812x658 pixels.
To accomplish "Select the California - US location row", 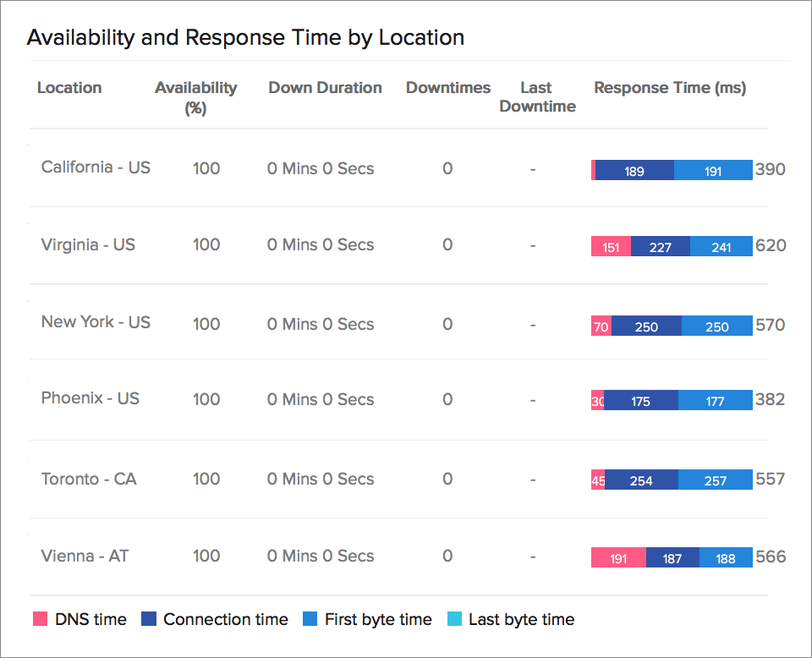I will [96, 167].
